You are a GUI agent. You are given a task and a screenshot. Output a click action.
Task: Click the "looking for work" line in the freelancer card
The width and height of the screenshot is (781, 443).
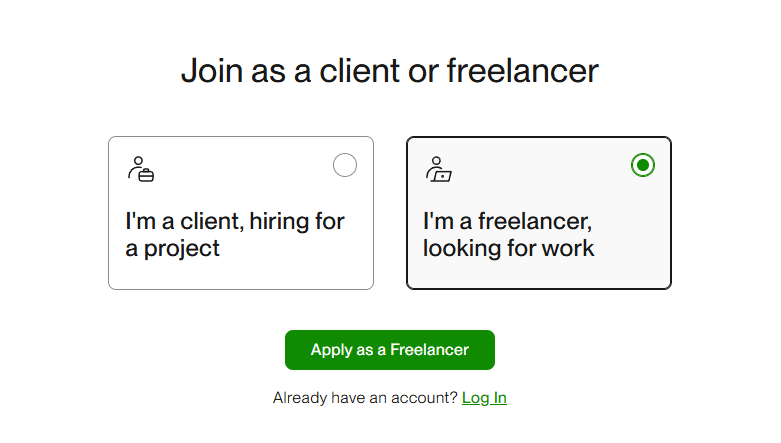(x=508, y=248)
